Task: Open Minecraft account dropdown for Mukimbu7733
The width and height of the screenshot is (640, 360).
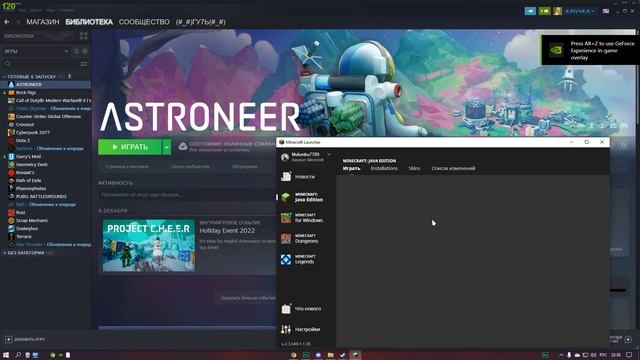Action: click(329, 154)
